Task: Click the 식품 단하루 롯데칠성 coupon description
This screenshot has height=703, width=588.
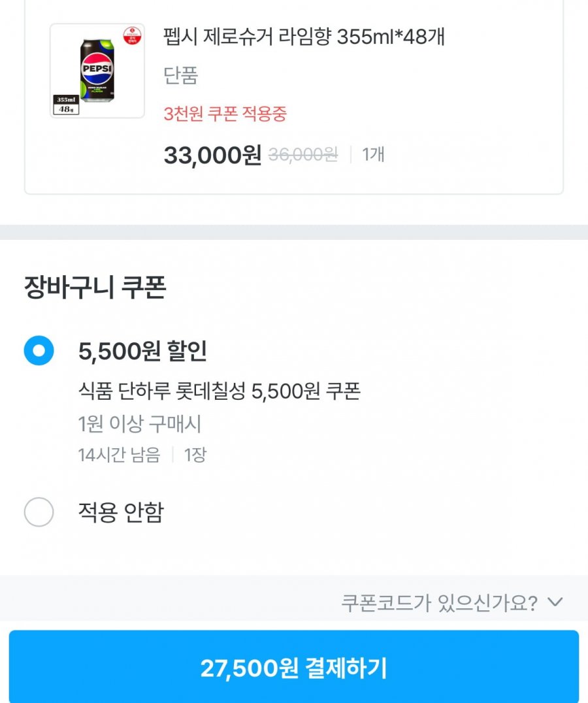Action: [x=219, y=391]
